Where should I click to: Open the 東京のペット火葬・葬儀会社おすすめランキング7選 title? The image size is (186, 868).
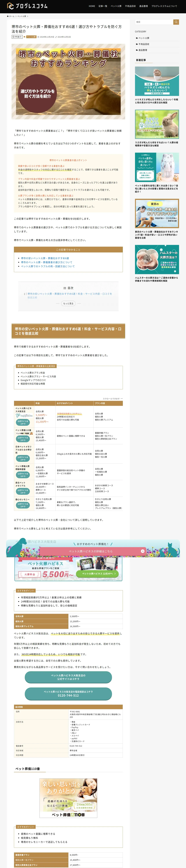(x=157, y=235)
